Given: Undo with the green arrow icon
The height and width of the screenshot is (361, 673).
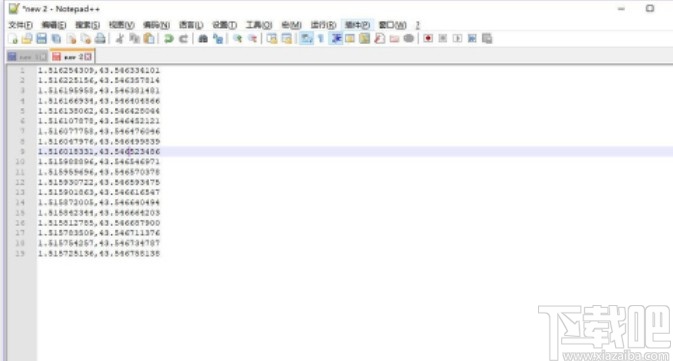Looking at the screenshot, I should coord(169,39).
